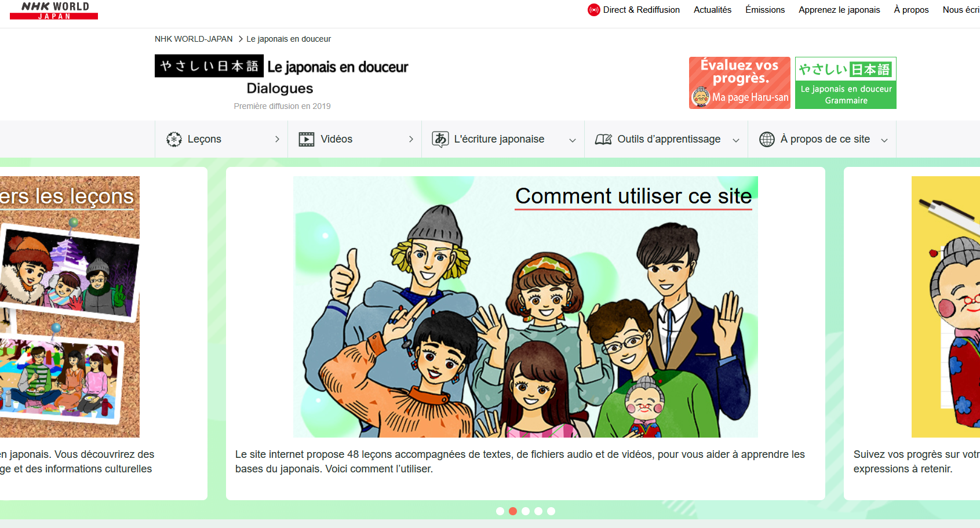Image resolution: width=980 pixels, height=528 pixels.
Task: Expand the L'écriture japonaise dropdown arrow
Action: tap(573, 140)
